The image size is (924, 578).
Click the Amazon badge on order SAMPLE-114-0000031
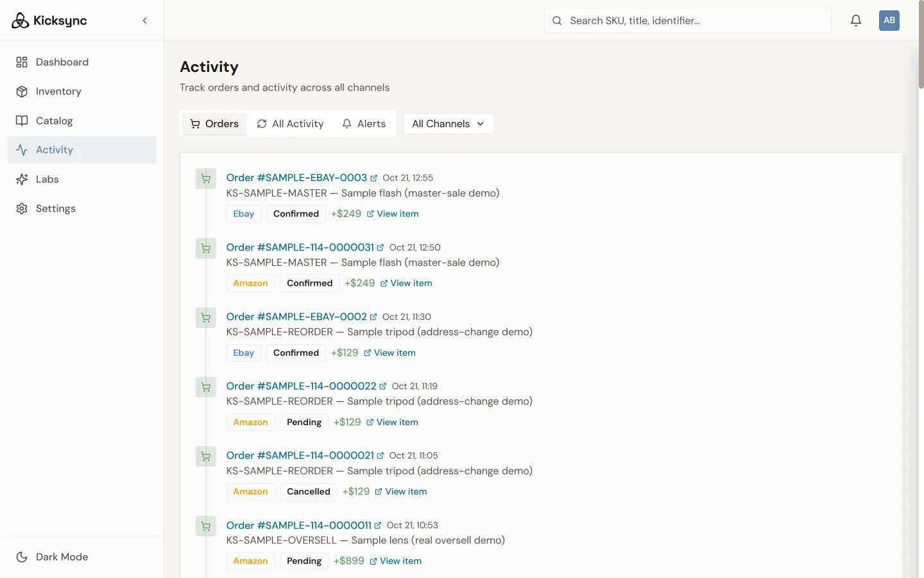tap(250, 283)
